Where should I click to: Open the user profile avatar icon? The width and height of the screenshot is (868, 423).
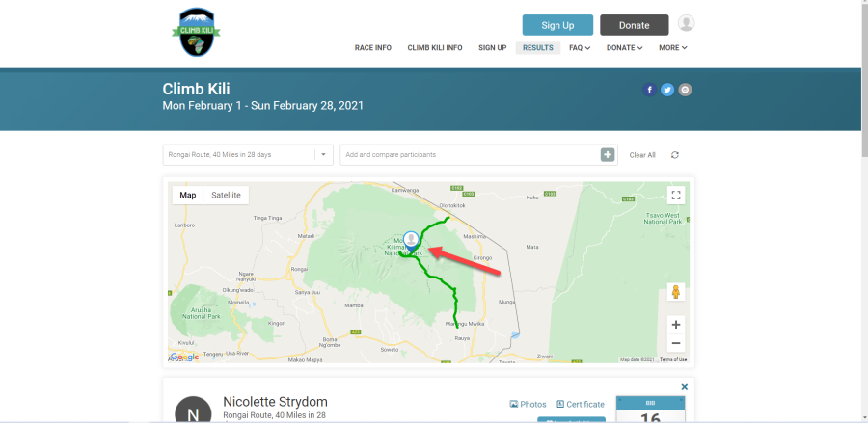(x=686, y=23)
